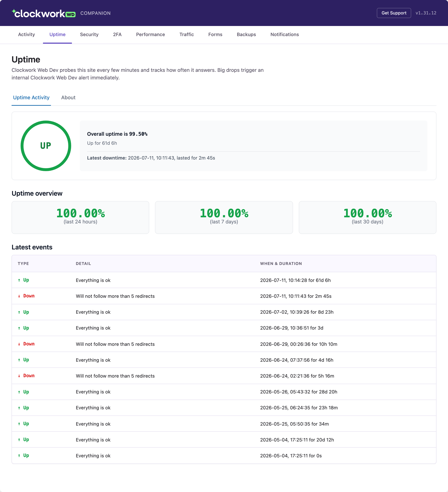448x492 pixels.
Task: Click '2026-06-29, 10:36:51 for 3d'
Action: 292,328
